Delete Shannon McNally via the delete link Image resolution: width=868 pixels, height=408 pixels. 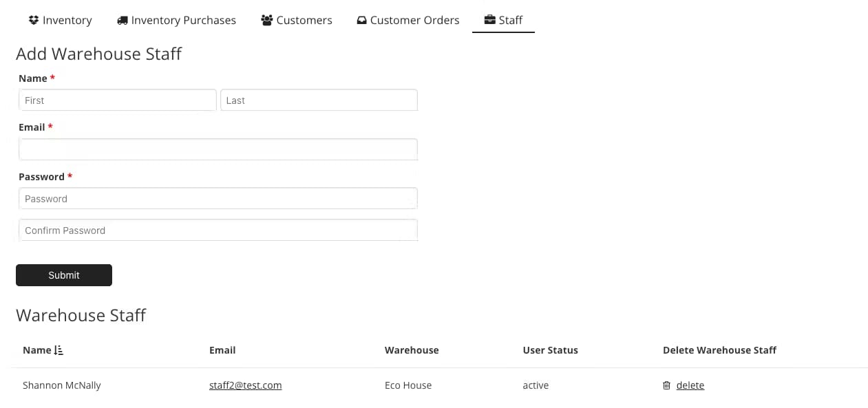pyautogui.click(x=690, y=385)
